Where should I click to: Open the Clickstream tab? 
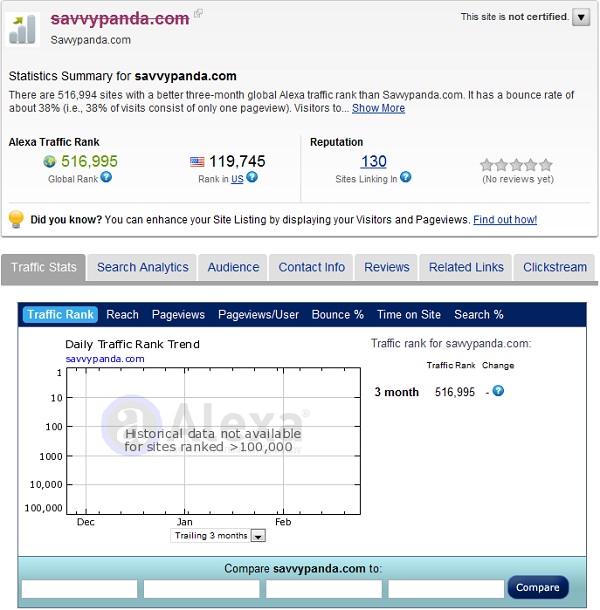(555, 267)
